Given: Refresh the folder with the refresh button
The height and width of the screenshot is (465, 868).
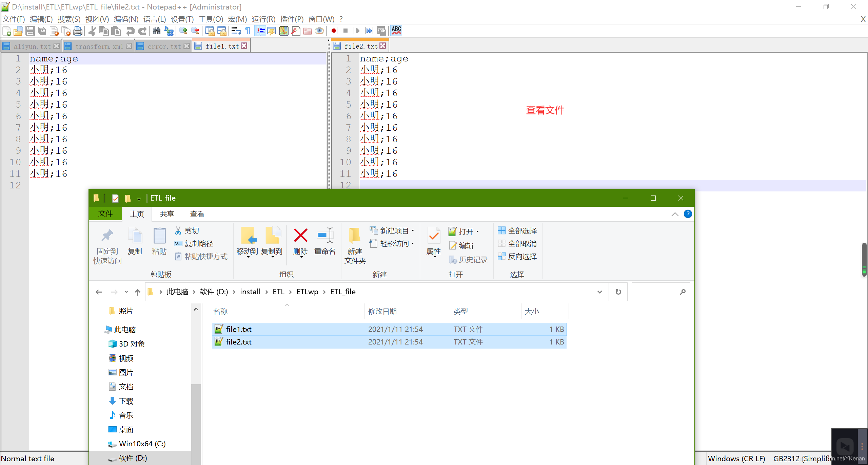Looking at the screenshot, I should [x=618, y=292].
